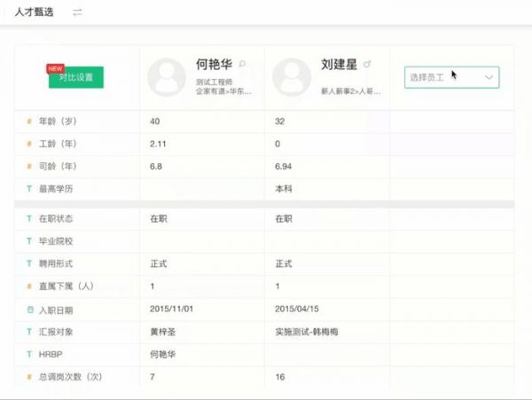Click the number icon beside 工龄（年）
Image resolution: width=532 pixels, height=400 pixels.
pos(29,144)
